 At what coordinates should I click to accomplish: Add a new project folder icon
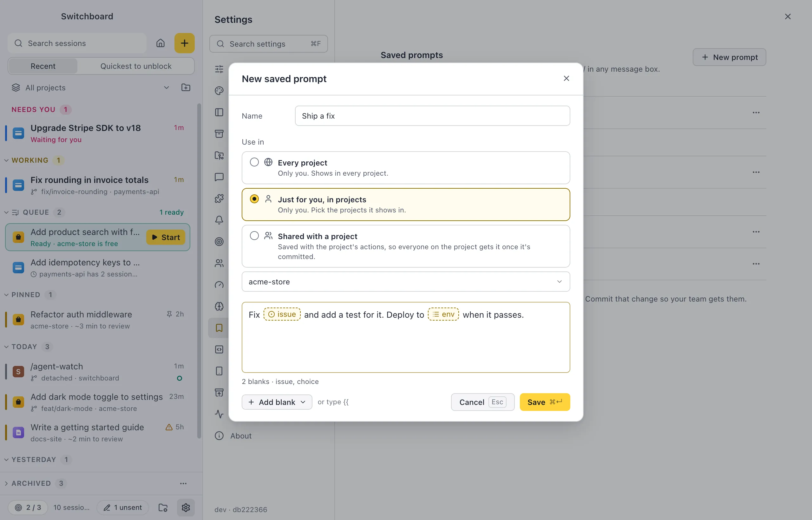point(186,88)
